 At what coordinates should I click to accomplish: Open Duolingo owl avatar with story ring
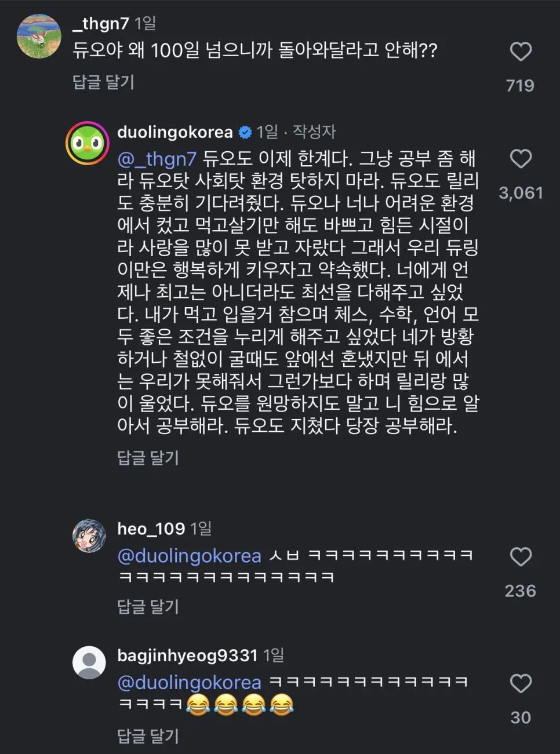pos(88,143)
